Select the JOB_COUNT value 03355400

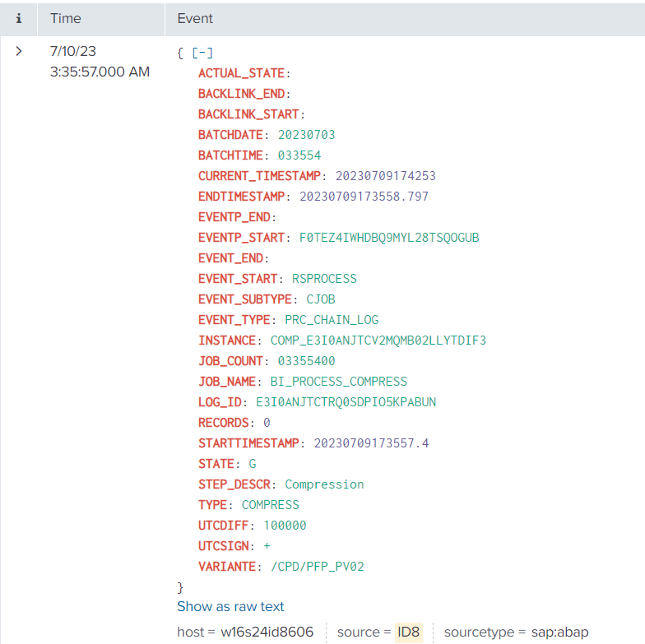point(299,361)
